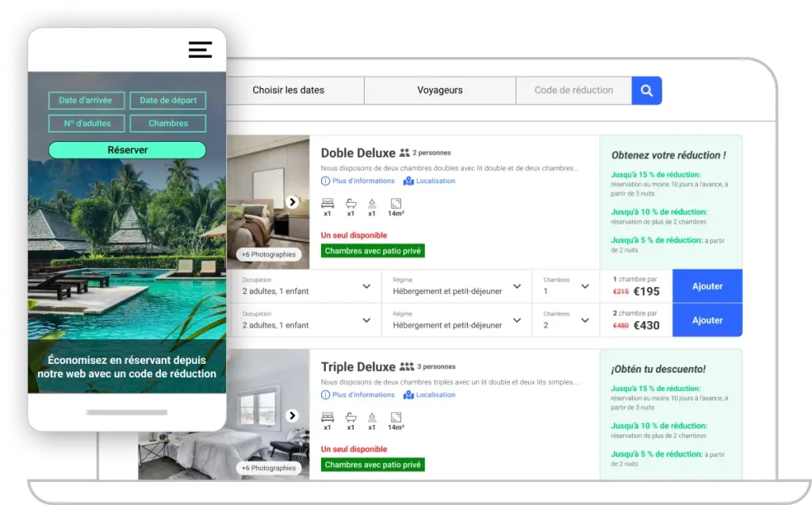812x505 pixels.
Task: Click the Code de réduction input field
Action: (x=573, y=90)
